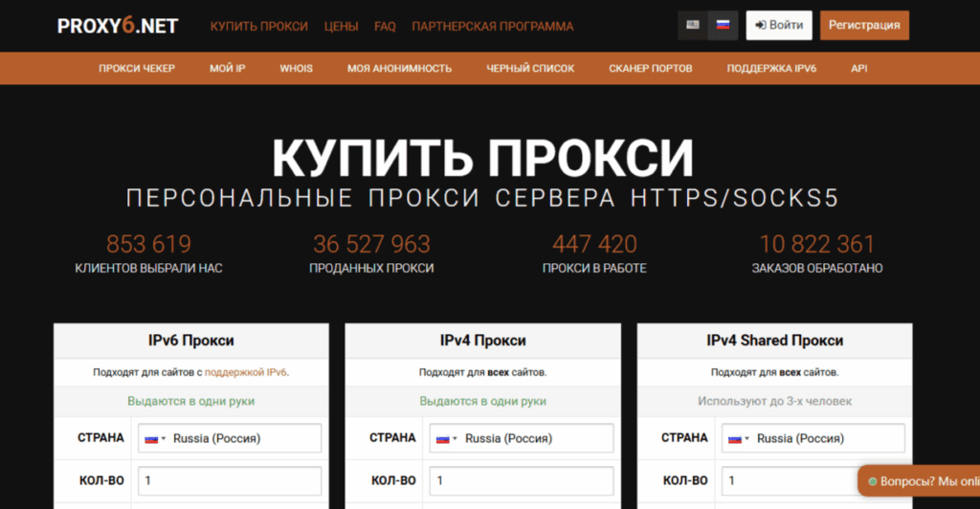This screenshot has width=980, height=509.
Task: Switch to the English language flag
Action: (693, 26)
